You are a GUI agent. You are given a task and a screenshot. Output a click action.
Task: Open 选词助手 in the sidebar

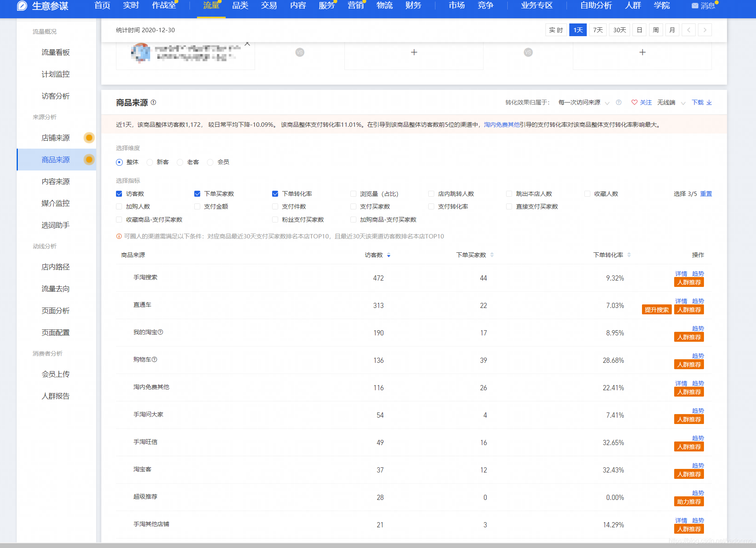[56, 225]
